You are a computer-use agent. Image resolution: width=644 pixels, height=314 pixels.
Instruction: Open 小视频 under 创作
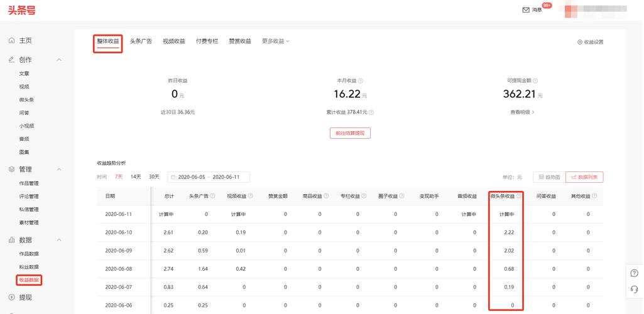(x=26, y=126)
